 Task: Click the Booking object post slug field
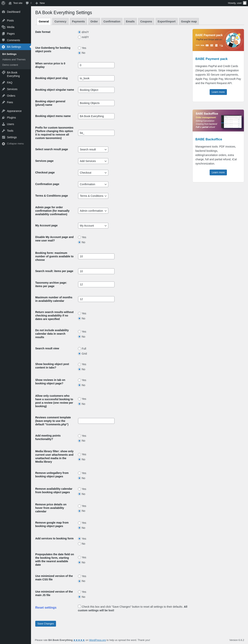tap(96, 78)
